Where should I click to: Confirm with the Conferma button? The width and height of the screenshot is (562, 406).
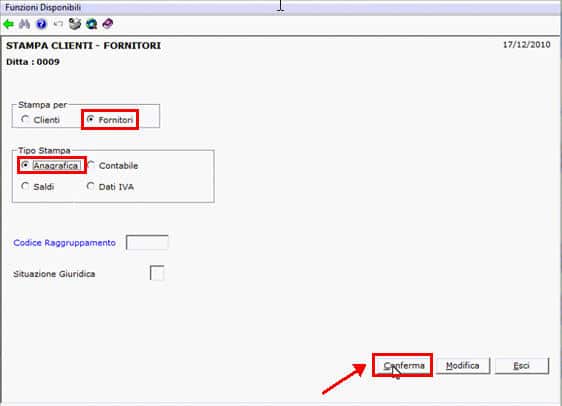coord(404,366)
